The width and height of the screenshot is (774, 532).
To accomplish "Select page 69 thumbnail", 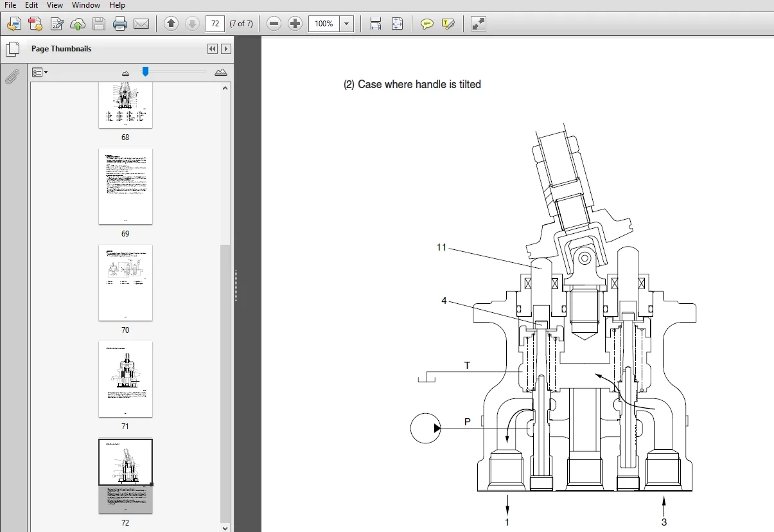I will point(125,186).
